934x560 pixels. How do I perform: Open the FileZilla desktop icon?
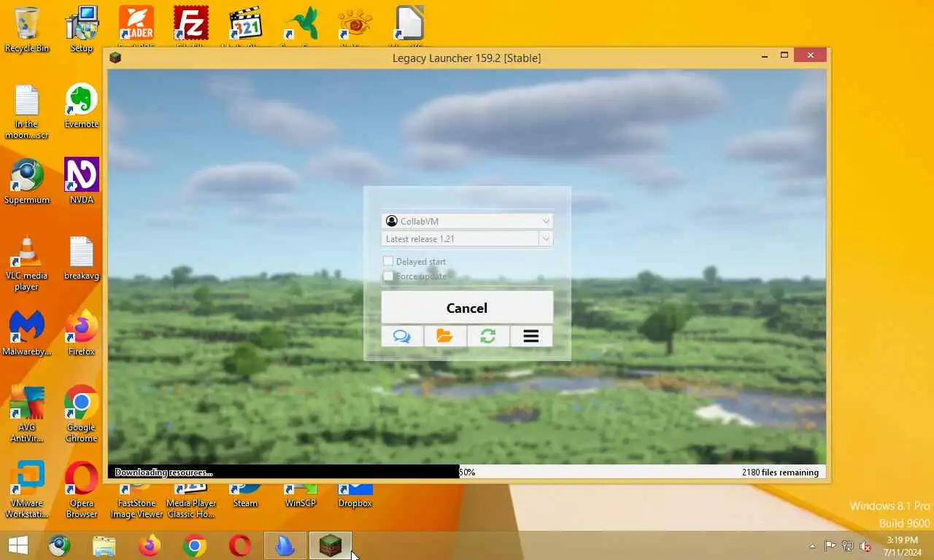(x=190, y=23)
